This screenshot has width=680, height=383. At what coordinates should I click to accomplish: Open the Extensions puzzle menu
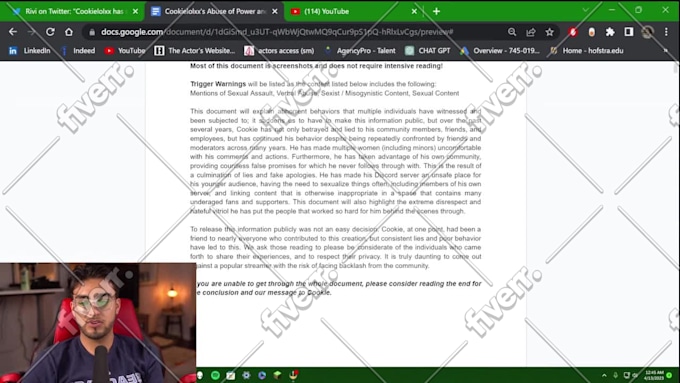(x=610, y=32)
